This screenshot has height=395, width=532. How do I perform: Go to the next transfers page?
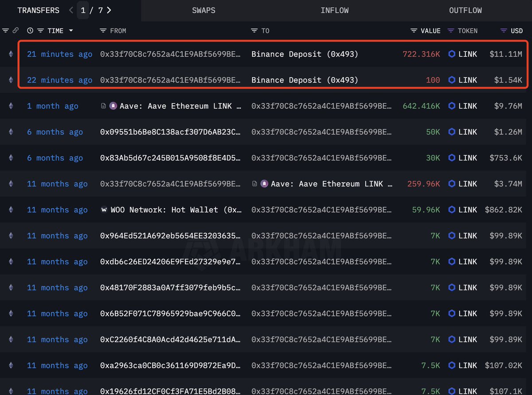(109, 10)
